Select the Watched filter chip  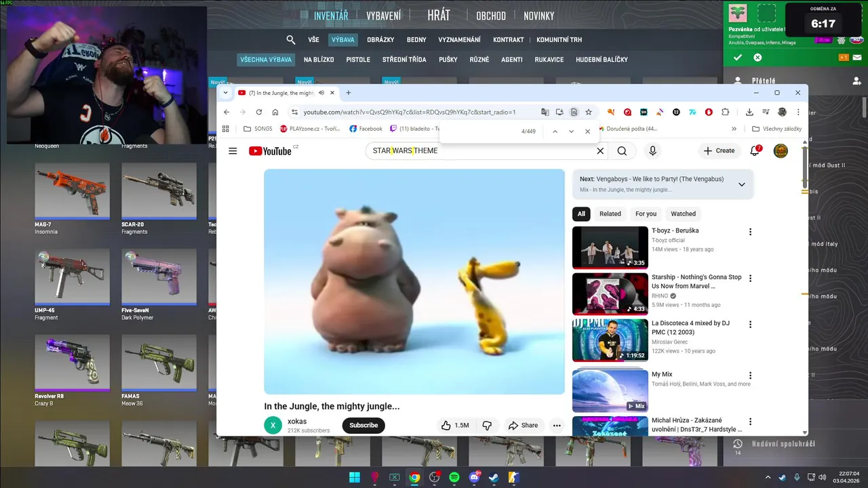tap(683, 213)
